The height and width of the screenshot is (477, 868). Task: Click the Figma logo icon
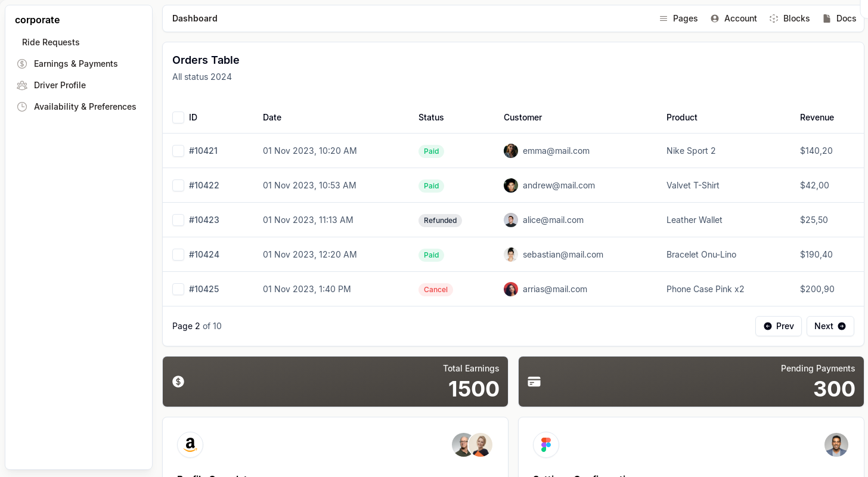(546, 445)
